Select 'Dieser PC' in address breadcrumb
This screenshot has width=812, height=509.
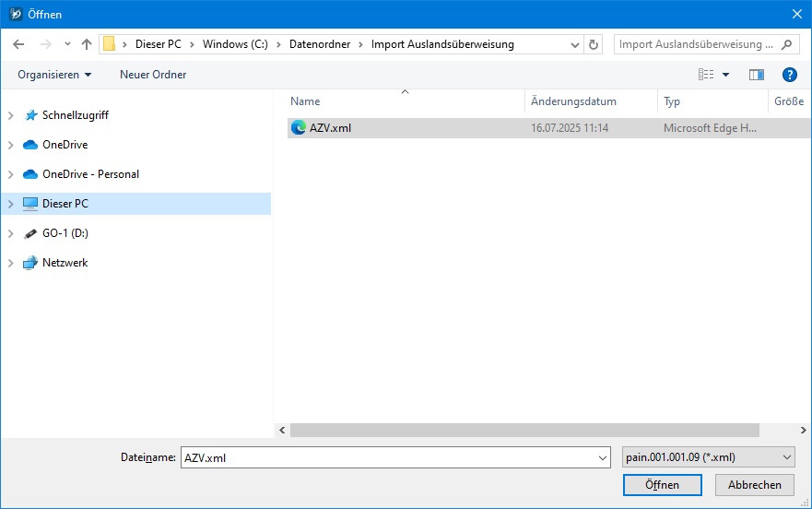(159, 44)
